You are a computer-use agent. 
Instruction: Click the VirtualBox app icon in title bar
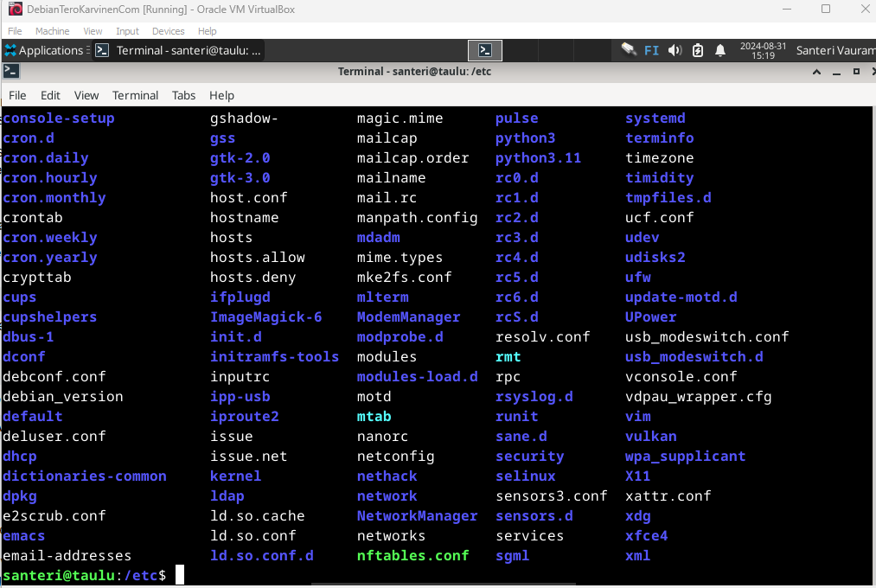pos(15,10)
